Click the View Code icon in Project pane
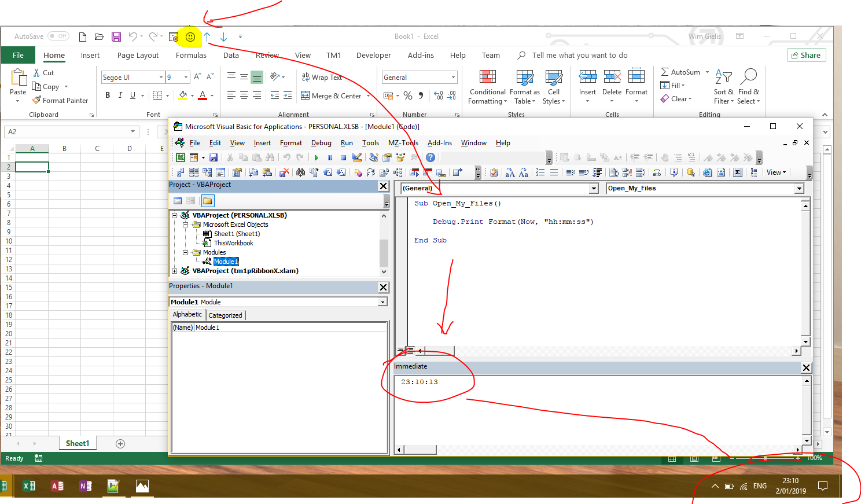 pos(178,201)
